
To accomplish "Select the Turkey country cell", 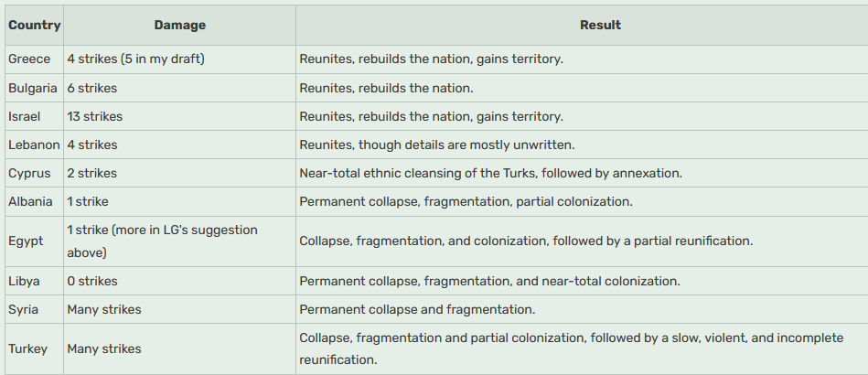I will pyautogui.click(x=27, y=348).
